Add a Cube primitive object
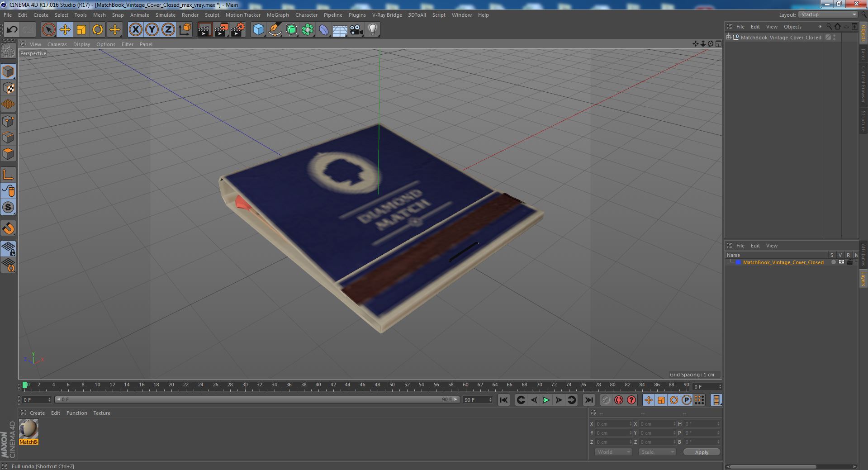Screen dimensions: 868x470 pos(258,30)
